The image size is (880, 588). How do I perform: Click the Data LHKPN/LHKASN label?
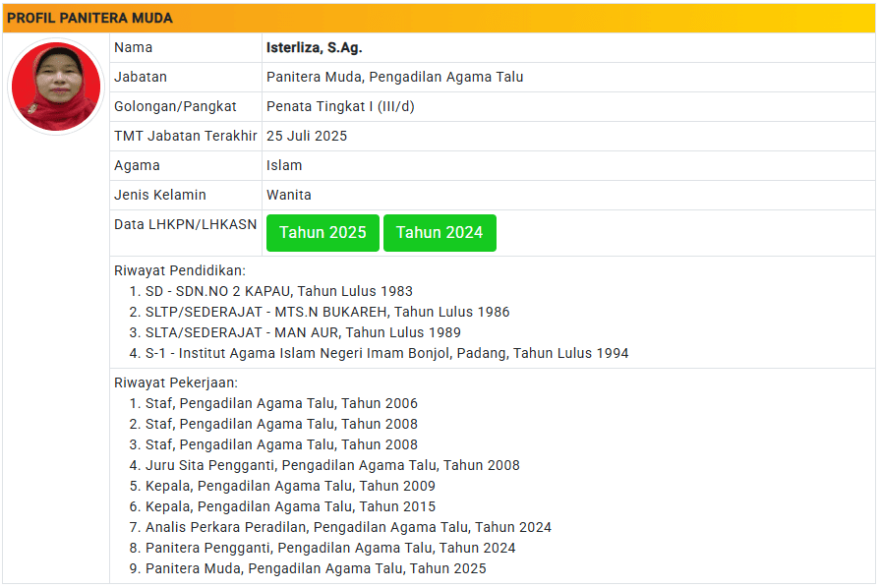point(186,224)
